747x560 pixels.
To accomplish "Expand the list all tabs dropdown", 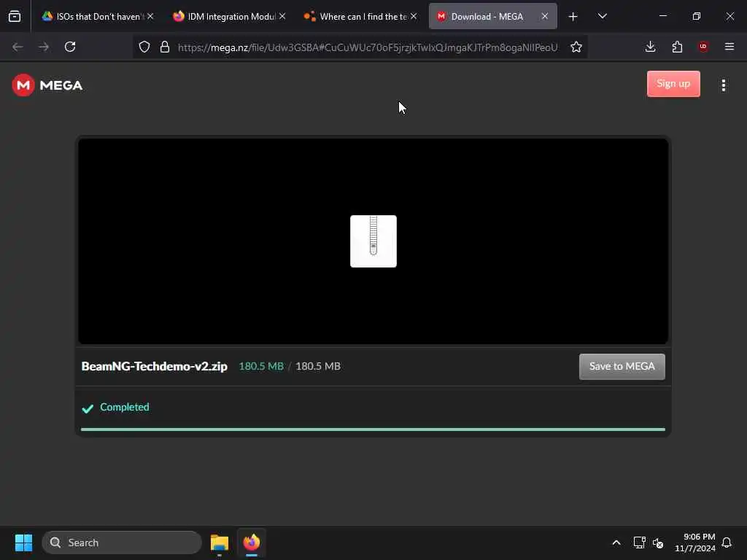I will pyautogui.click(x=602, y=16).
